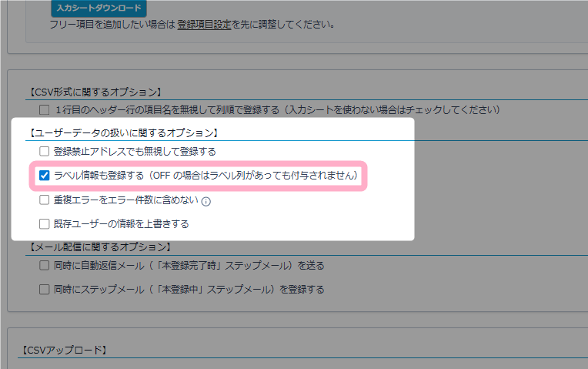Check the 同時に自動返信メール send checkbox
Viewport: 588px width, 369px height.
click(45, 266)
